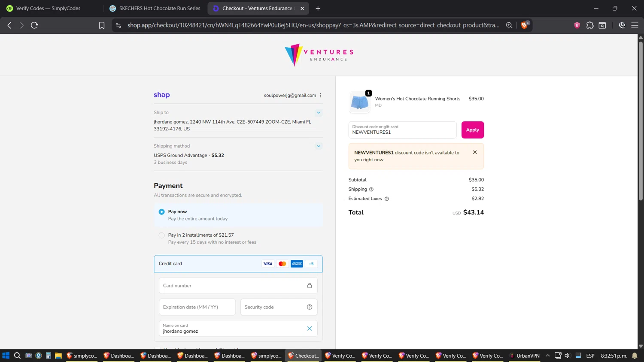Show estimated taxes help icon

386,199
